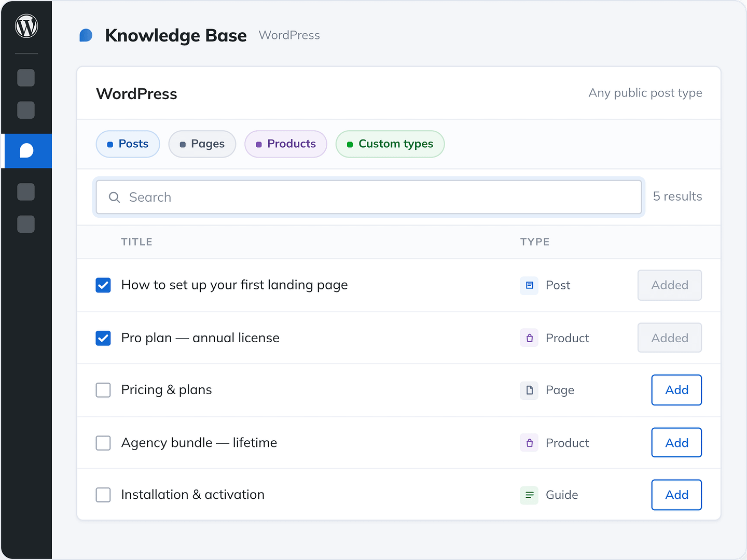Filter by the Posts chip
The width and height of the screenshot is (747, 560).
pyautogui.click(x=128, y=144)
